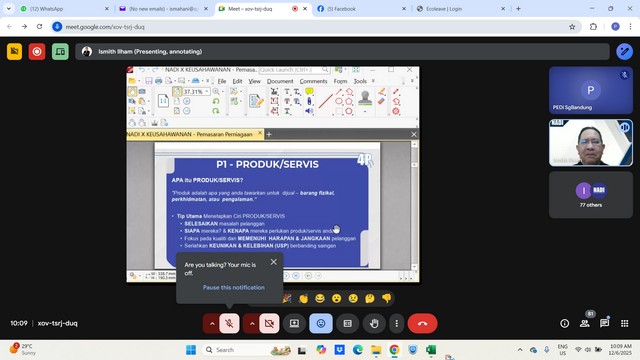Screen dimensions: 640x360
Task: Expand the video settings arrow beside the camera
Action: point(252,323)
